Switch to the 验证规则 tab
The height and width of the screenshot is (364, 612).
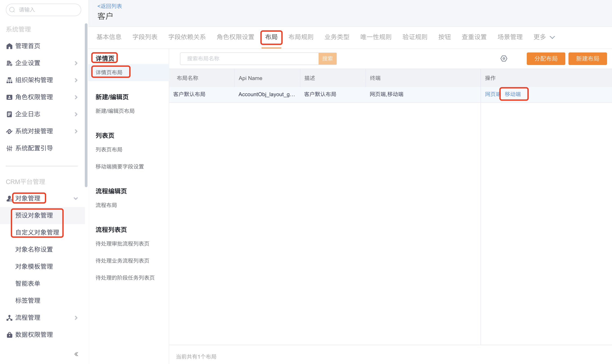(415, 37)
